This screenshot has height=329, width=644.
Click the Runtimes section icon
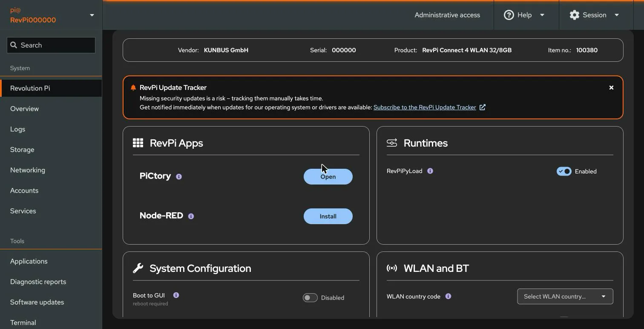[x=392, y=143]
